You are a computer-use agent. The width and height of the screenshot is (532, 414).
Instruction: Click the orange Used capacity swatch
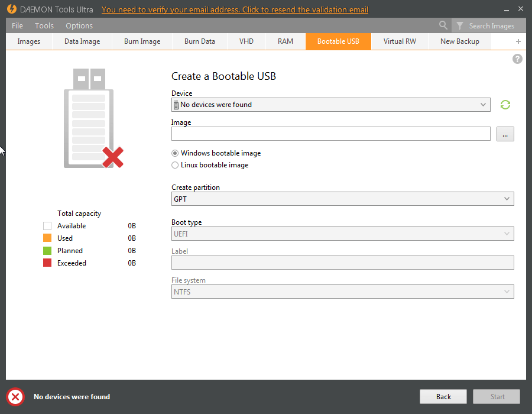[x=47, y=238]
